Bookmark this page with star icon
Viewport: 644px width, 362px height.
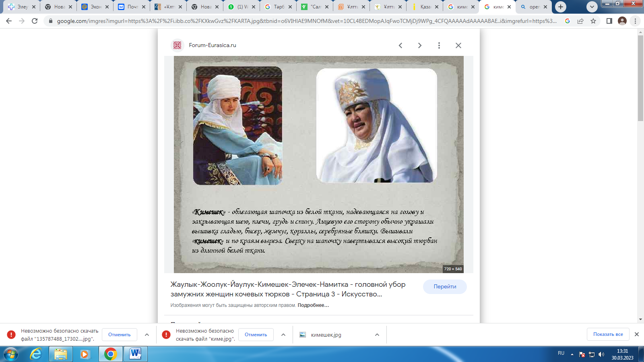(593, 21)
